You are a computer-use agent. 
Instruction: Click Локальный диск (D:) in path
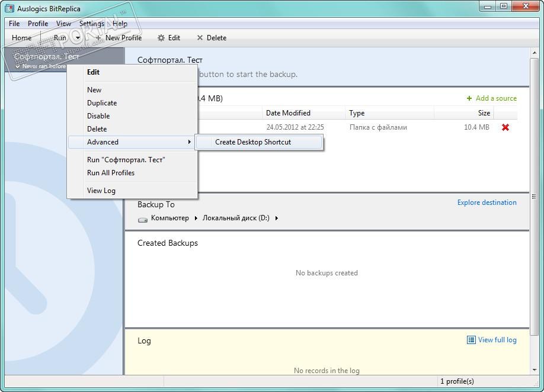pyautogui.click(x=236, y=218)
